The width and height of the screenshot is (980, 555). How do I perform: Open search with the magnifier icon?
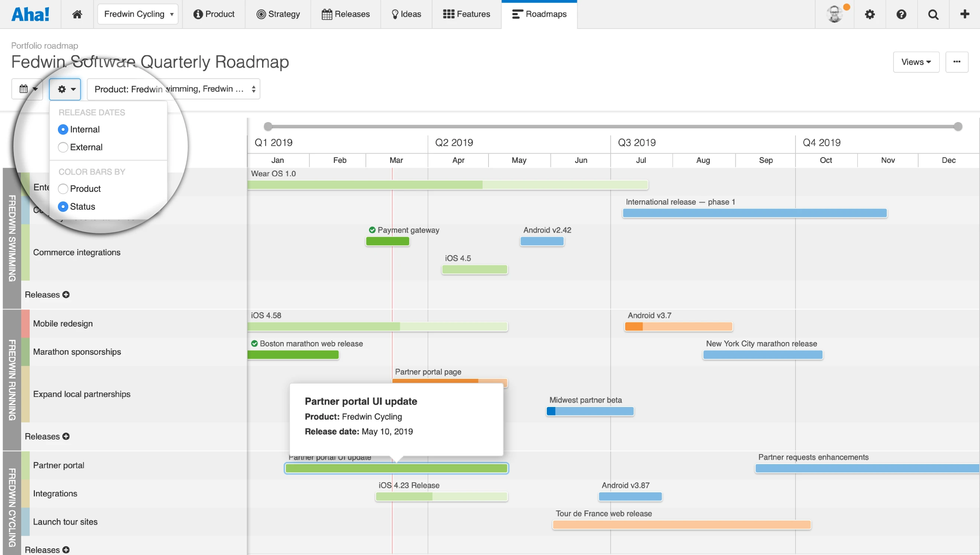(x=933, y=14)
